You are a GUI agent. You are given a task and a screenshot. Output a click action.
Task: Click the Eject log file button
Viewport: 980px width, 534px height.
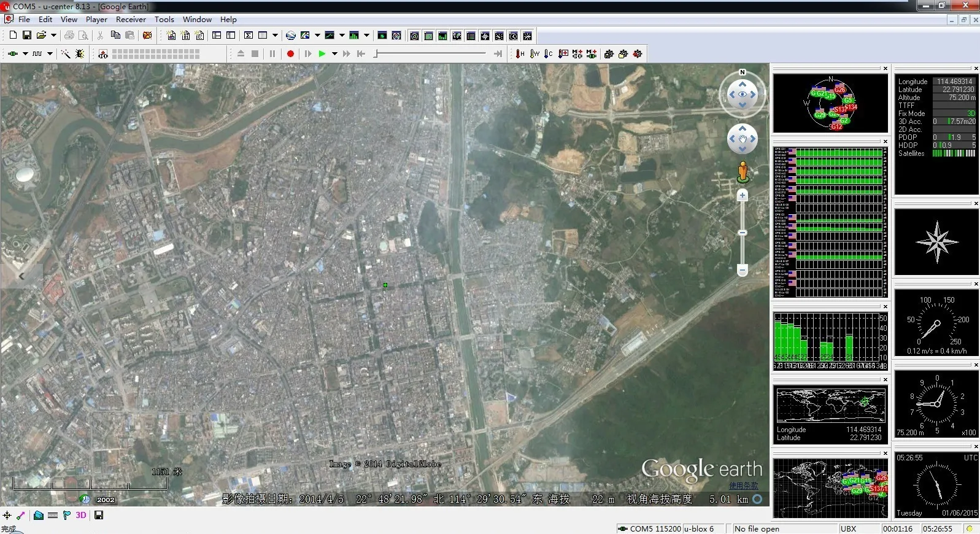coord(241,54)
